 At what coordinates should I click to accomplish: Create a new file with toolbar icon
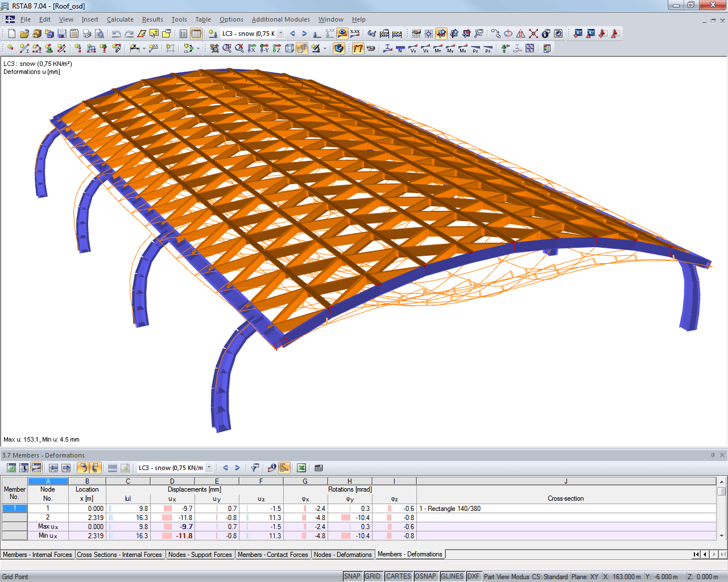11,34
